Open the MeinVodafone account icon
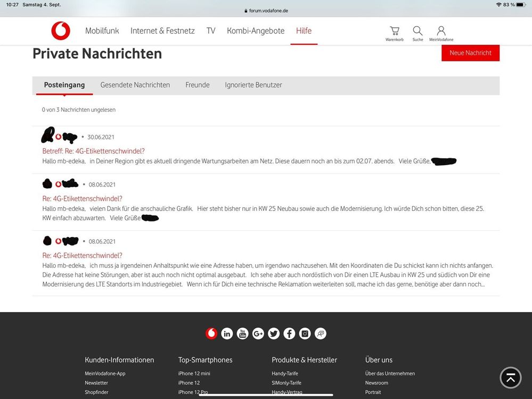532x399 pixels. 441,34
